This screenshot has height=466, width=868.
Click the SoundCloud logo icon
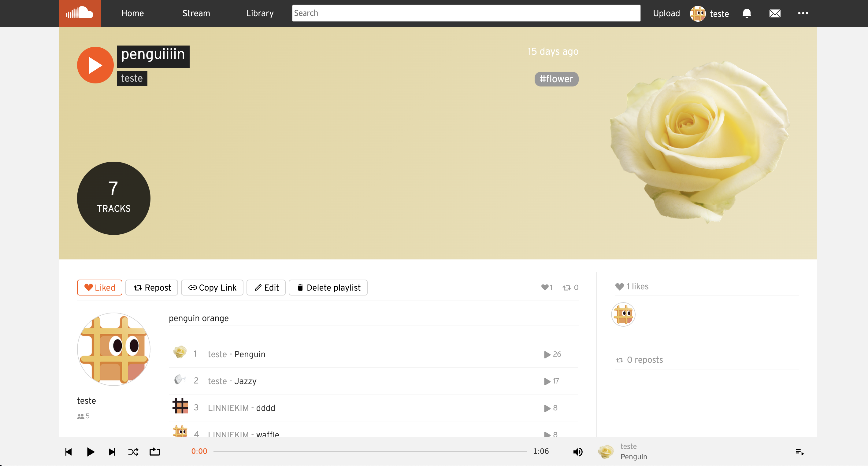80,13
